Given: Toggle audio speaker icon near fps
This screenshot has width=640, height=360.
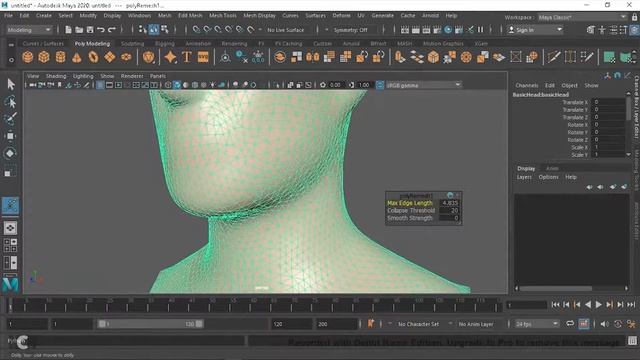Looking at the screenshot, I should (604, 324).
